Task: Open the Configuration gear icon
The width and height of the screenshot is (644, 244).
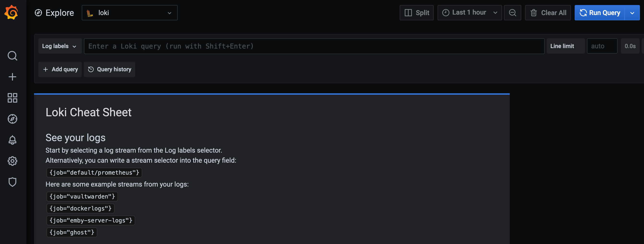Action: tap(12, 161)
